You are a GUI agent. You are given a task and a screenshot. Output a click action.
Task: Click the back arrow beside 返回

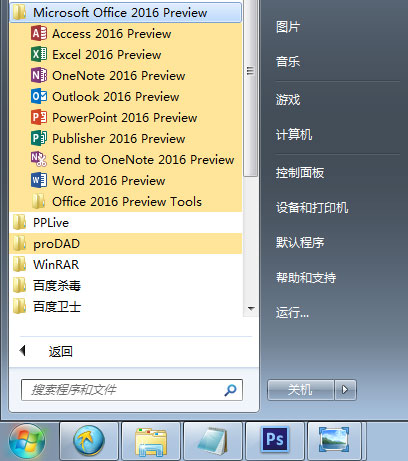(x=23, y=350)
